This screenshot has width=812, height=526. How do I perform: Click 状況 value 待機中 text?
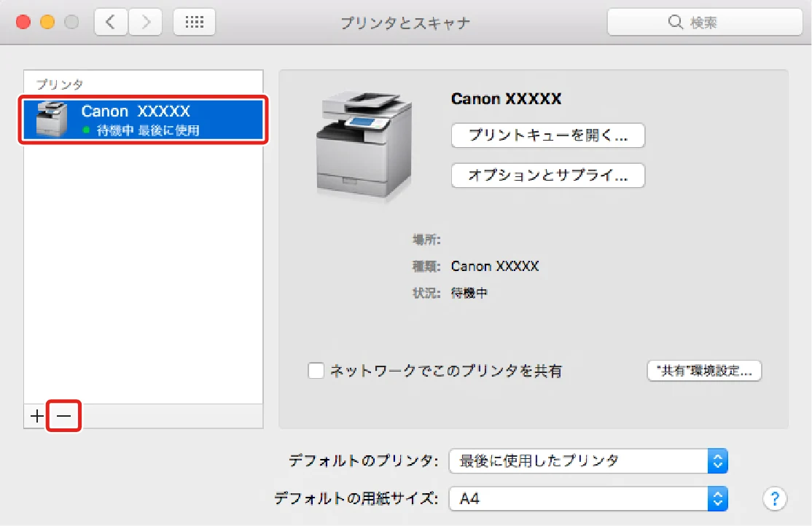469,293
